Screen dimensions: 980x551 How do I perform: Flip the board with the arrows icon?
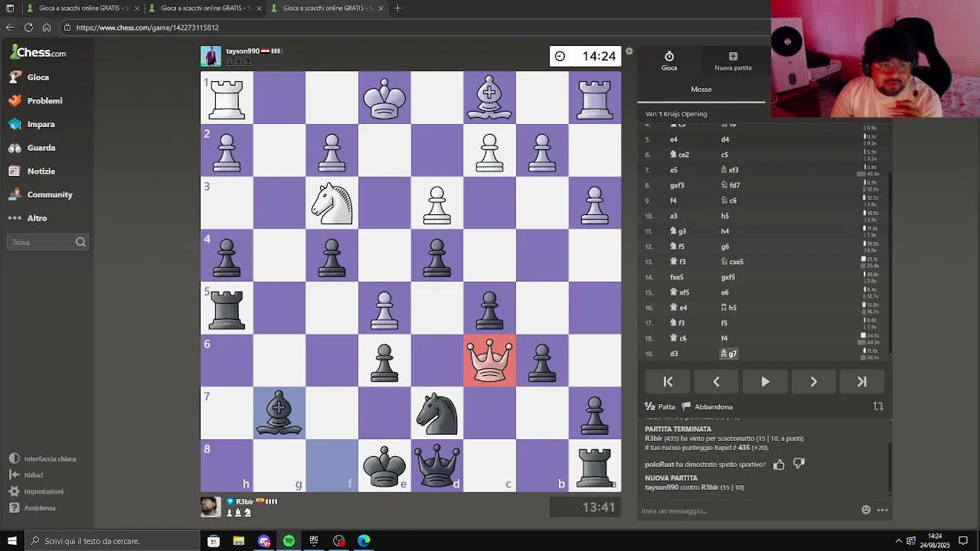(x=878, y=406)
